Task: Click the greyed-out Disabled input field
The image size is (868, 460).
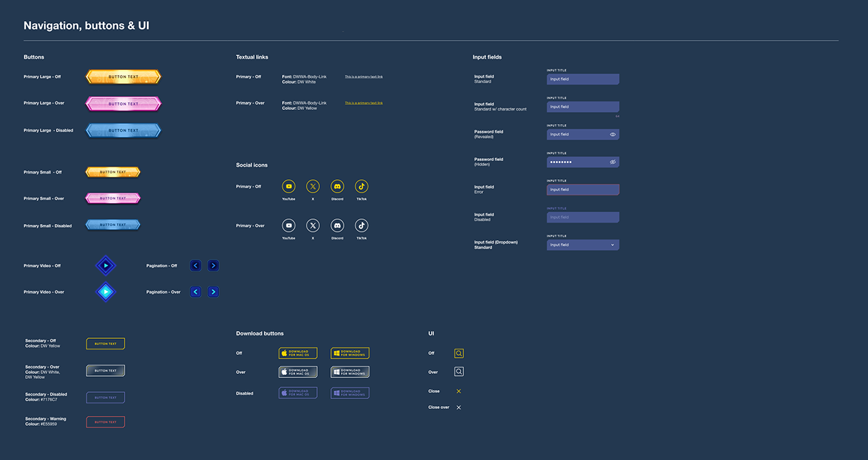Action: [x=583, y=217]
